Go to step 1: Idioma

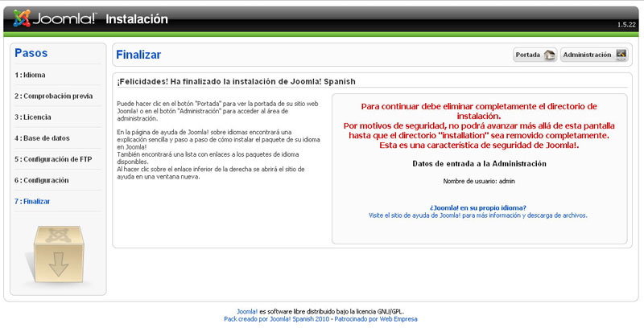(30, 75)
